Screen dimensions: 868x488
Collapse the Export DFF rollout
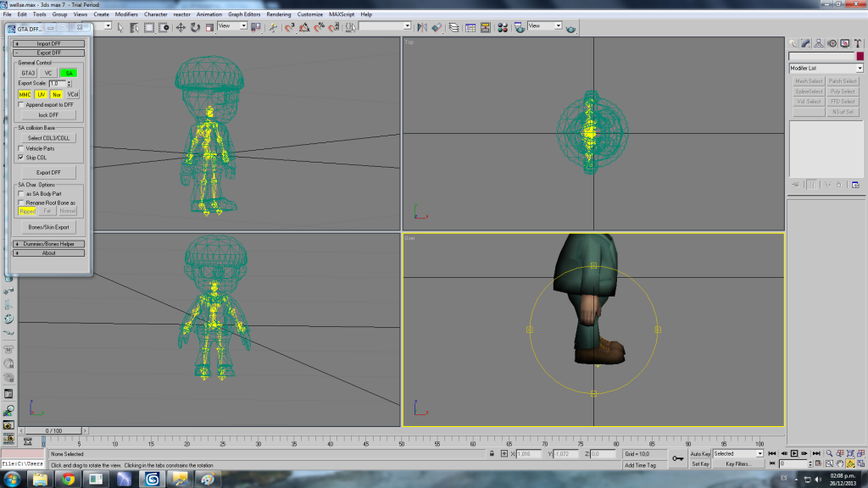[48, 53]
